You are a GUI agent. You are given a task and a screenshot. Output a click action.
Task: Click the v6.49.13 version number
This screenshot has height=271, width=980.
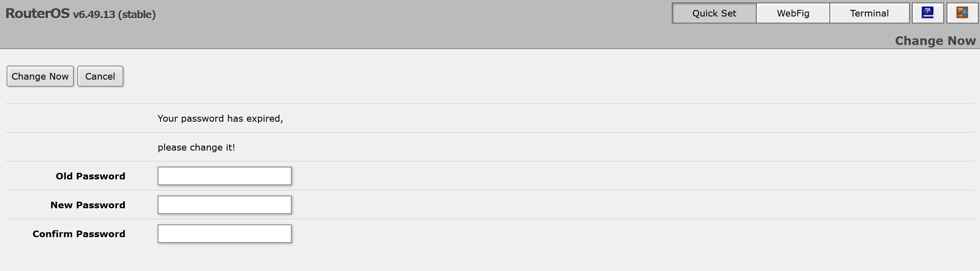pyautogui.click(x=94, y=14)
